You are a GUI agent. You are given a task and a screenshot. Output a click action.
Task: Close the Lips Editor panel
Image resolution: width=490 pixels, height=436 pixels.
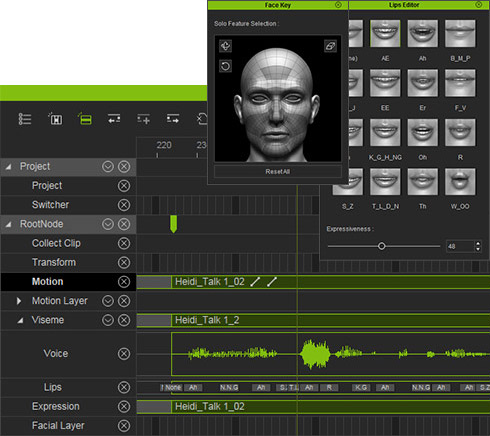click(x=478, y=5)
